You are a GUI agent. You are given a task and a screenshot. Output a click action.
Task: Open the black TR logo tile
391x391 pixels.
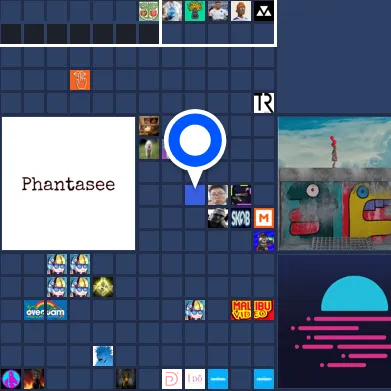[x=264, y=103]
